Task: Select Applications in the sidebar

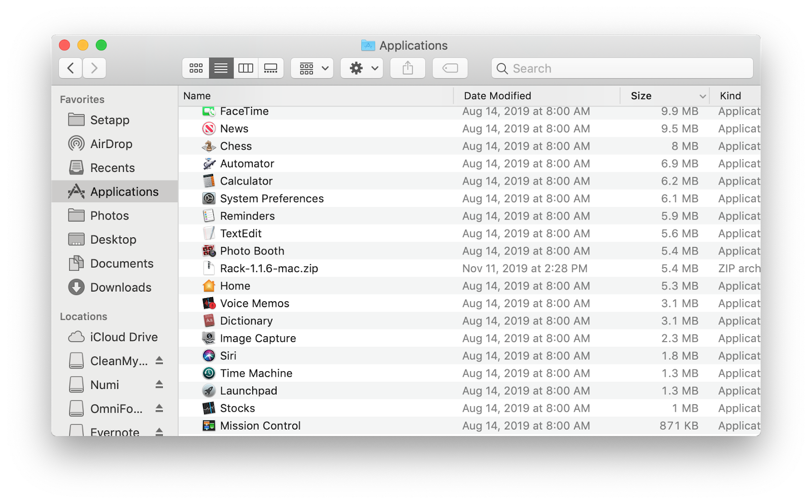Action: tap(115, 192)
